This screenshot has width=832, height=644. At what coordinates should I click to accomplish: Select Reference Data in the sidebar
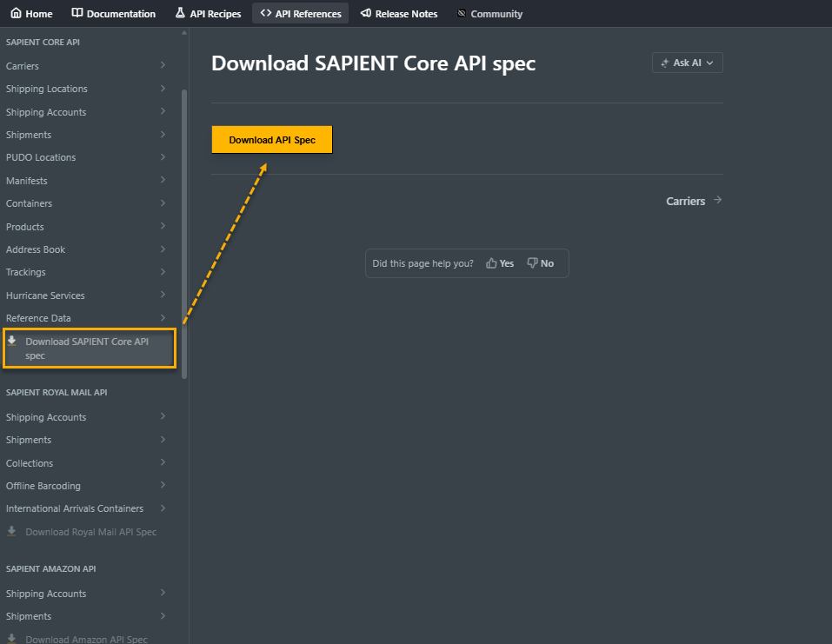click(x=38, y=318)
